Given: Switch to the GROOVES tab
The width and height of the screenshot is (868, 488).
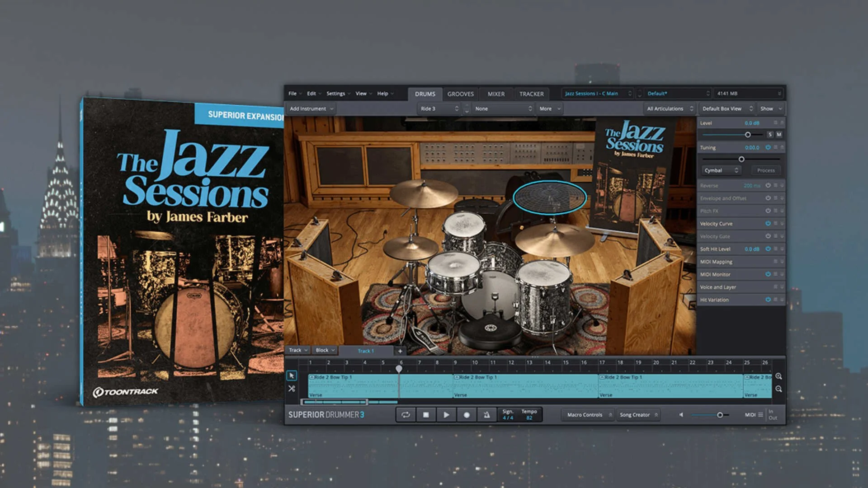Looking at the screenshot, I should click(x=460, y=94).
